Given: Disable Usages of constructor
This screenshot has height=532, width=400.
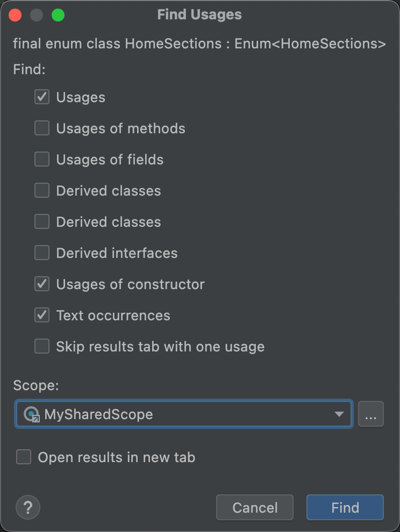Looking at the screenshot, I should coord(41,284).
